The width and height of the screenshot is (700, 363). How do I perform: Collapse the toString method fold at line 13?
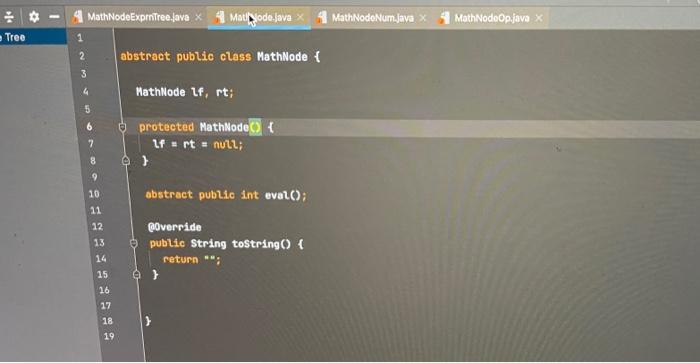pyautogui.click(x=133, y=243)
